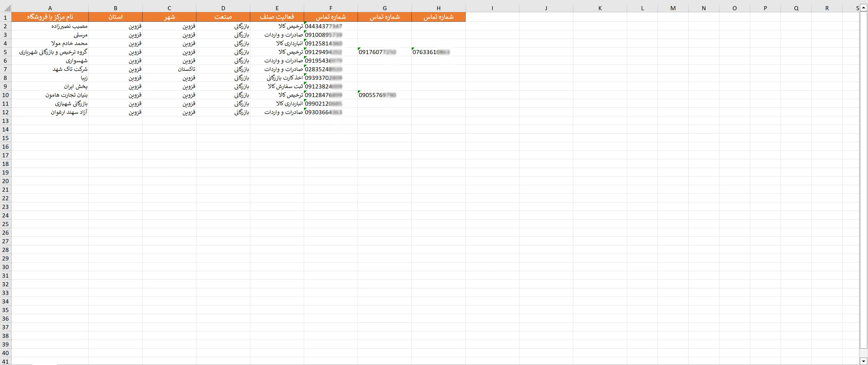Select cell 'ثبت سفارش کالا'
This screenshot has height=365, width=868.
(x=277, y=86)
